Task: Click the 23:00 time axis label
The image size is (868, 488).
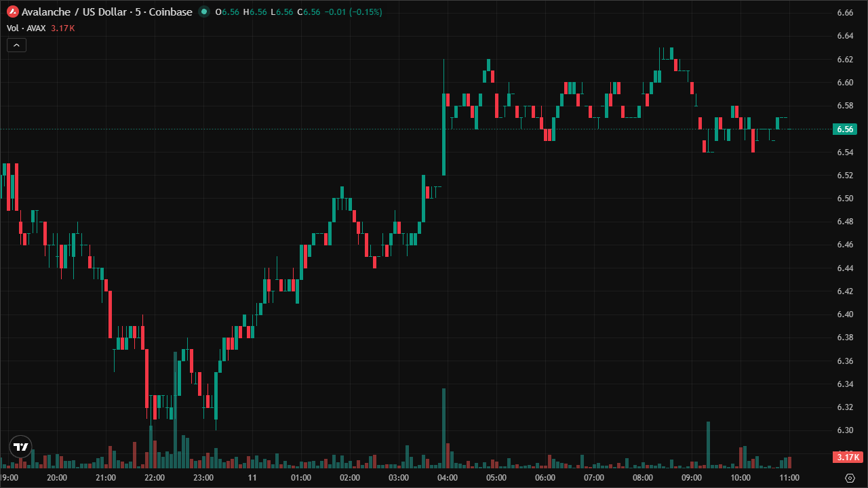Action: [x=203, y=478]
